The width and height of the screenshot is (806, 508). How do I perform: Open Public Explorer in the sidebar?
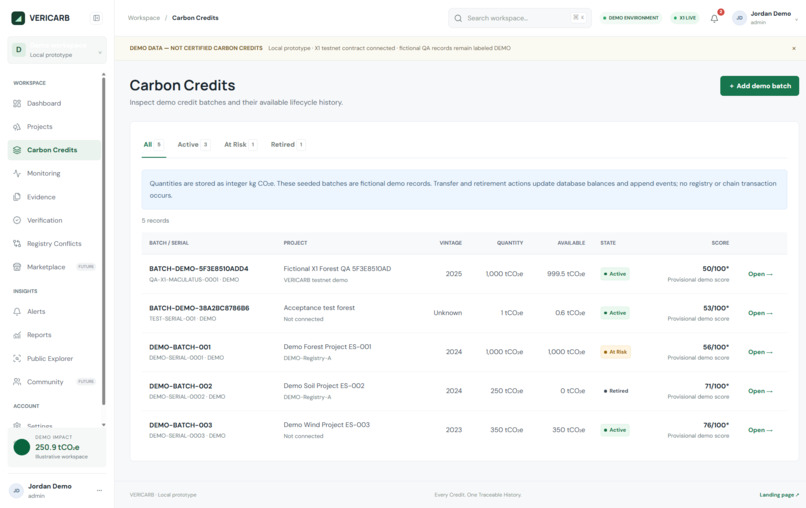[x=54, y=358]
